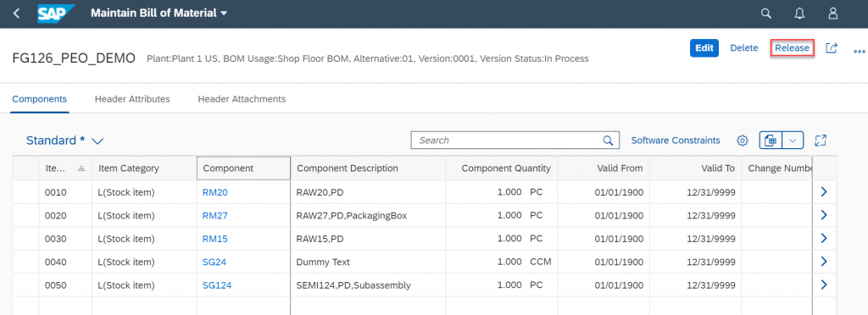Open the more options ellipsis menu
Viewport: 868px width, 315px height.
pos(860,50)
